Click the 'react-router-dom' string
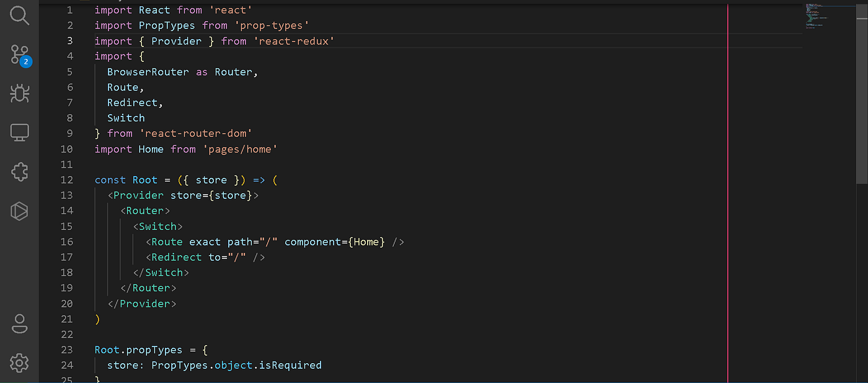The height and width of the screenshot is (383, 868). (195, 133)
